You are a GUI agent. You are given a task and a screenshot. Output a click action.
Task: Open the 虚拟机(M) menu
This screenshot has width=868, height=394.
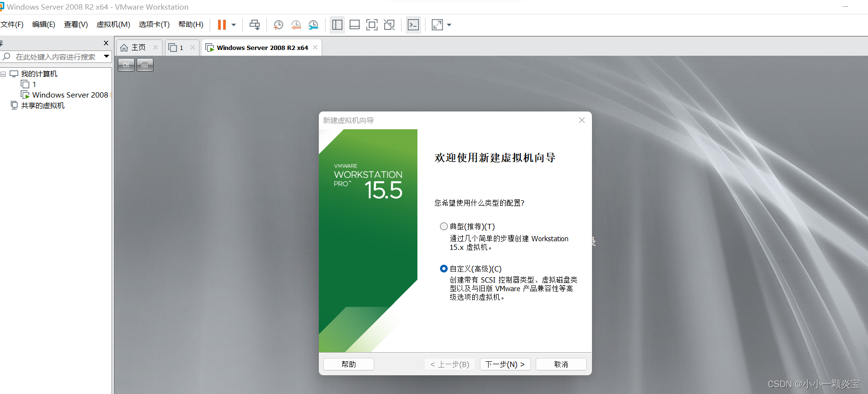coord(113,25)
